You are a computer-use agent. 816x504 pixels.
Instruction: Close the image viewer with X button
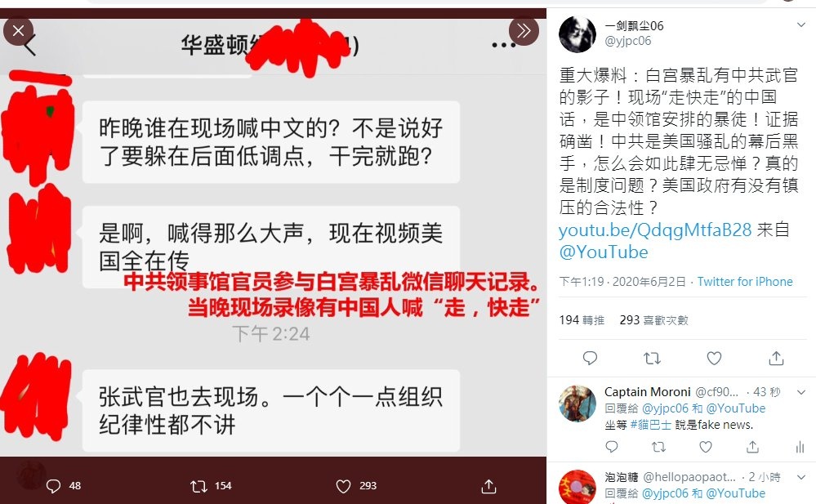point(18,31)
